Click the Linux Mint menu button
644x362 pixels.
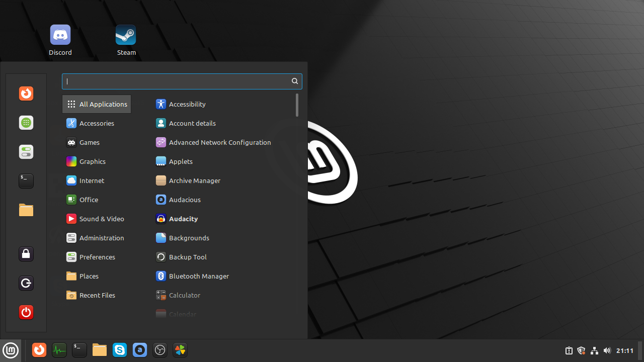(x=11, y=350)
